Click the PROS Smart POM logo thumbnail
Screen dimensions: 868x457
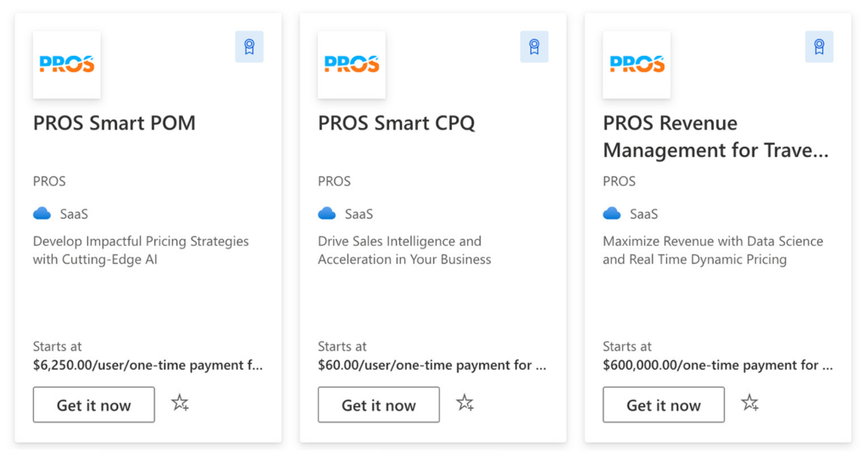(66, 64)
